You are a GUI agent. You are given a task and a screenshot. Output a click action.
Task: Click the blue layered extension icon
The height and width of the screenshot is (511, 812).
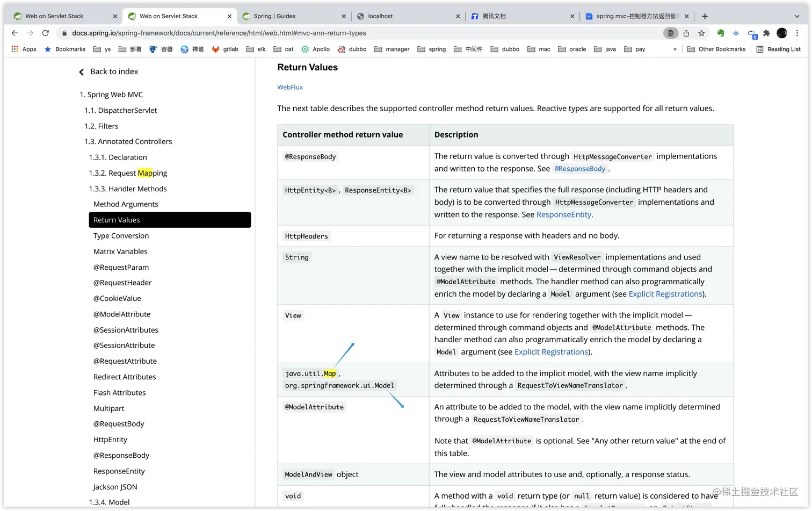pyautogui.click(x=736, y=33)
